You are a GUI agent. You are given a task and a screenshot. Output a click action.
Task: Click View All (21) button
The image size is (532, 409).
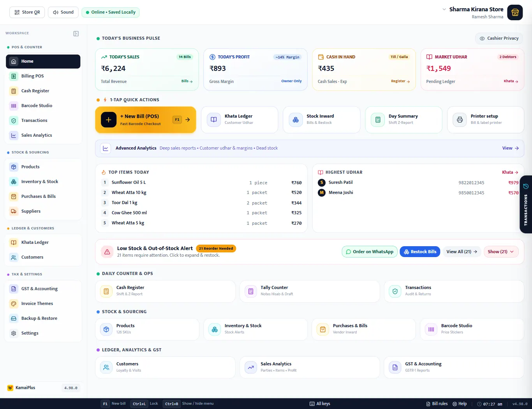pos(462,252)
